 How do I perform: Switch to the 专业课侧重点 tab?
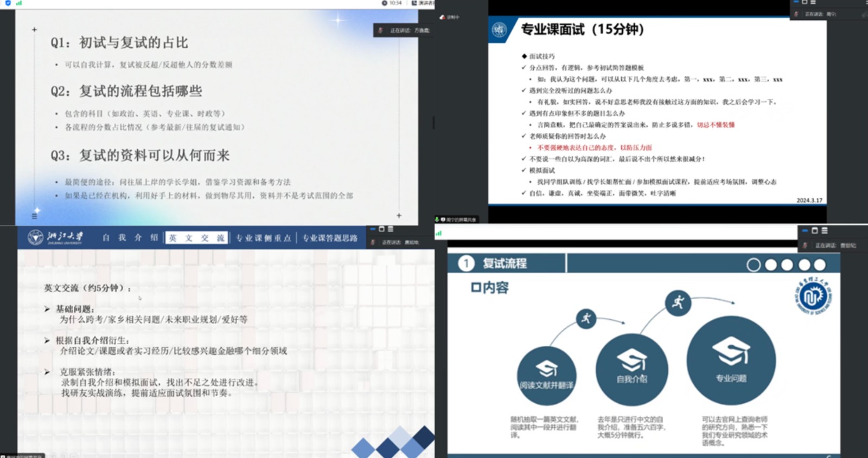(x=263, y=238)
